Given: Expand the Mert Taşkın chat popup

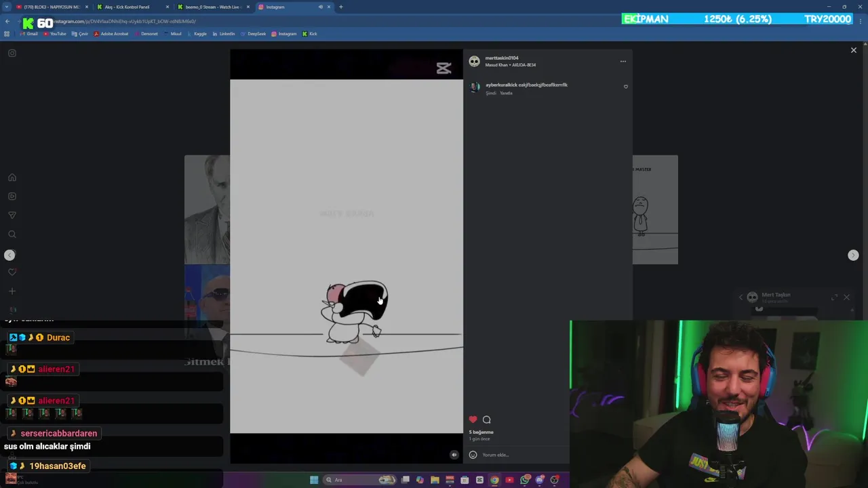Looking at the screenshot, I should (835, 297).
